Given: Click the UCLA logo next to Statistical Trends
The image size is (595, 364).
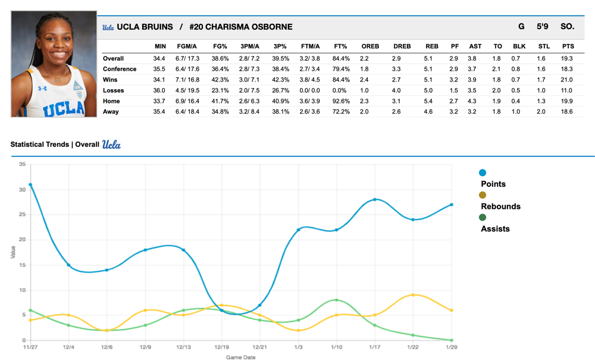Looking at the screenshot, I should coord(111,145).
